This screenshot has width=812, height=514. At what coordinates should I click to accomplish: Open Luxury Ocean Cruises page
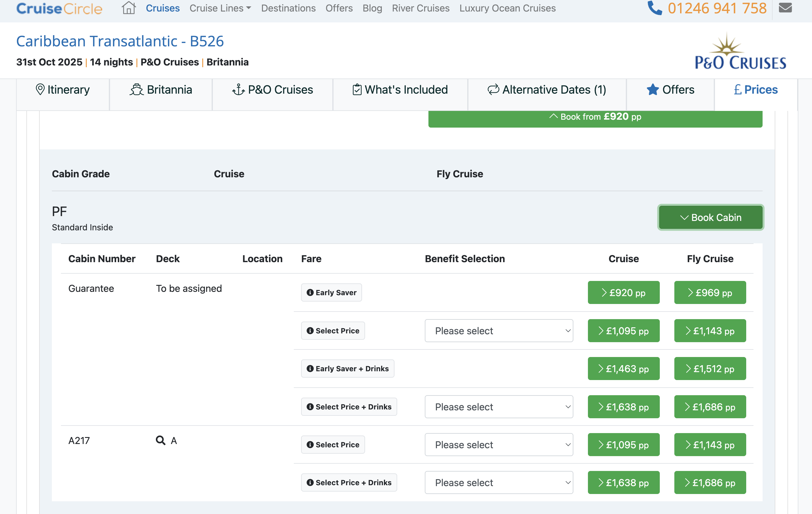pyautogui.click(x=508, y=8)
